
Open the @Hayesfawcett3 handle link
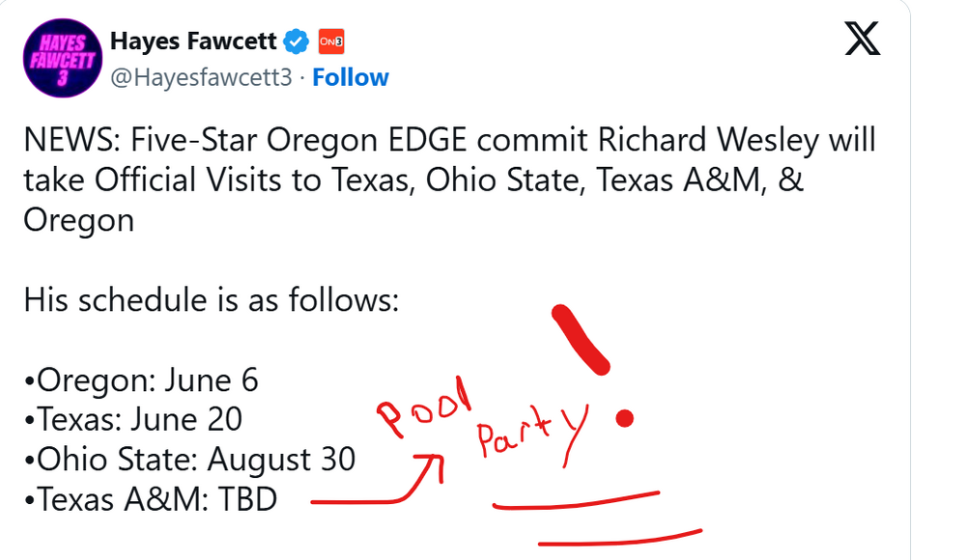(x=202, y=77)
